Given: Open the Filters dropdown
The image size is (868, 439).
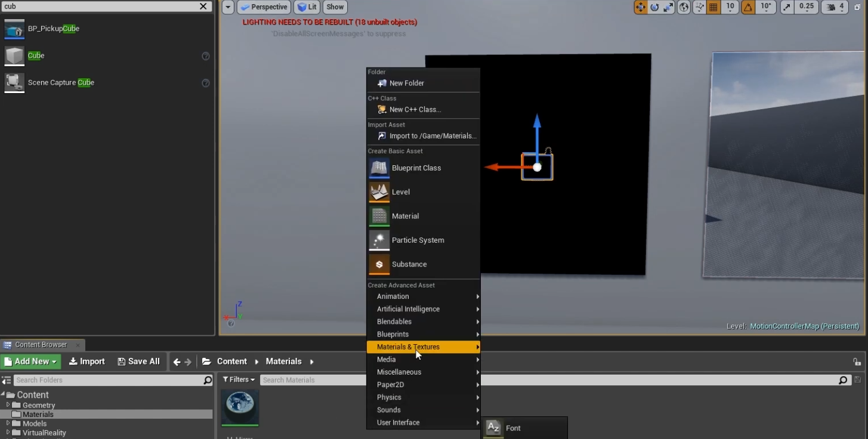Looking at the screenshot, I should click(x=239, y=380).
